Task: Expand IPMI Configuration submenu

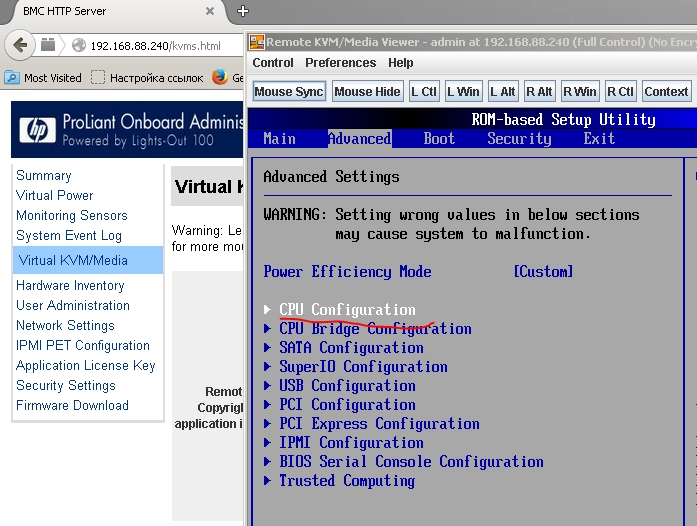Action: [x=351, y=443]
